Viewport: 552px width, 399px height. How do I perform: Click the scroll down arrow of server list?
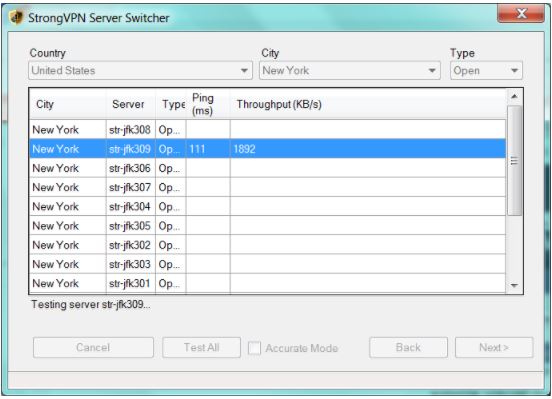[x=514, y=285]
